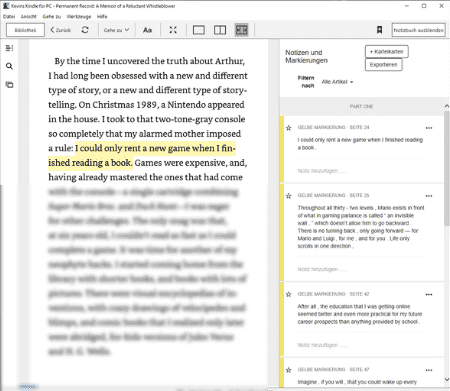
Task: Open the Aa font settings
Action: tap(147, 30)
